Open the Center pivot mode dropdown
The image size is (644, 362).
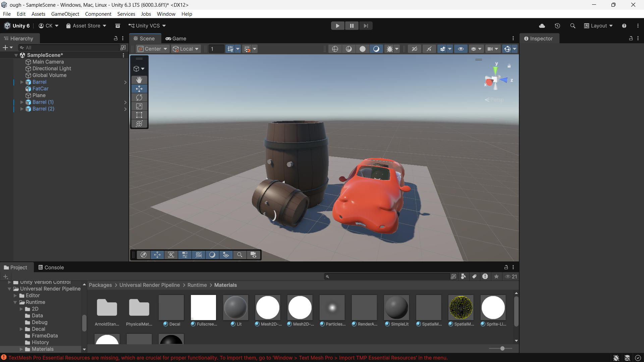coord(152,49)
